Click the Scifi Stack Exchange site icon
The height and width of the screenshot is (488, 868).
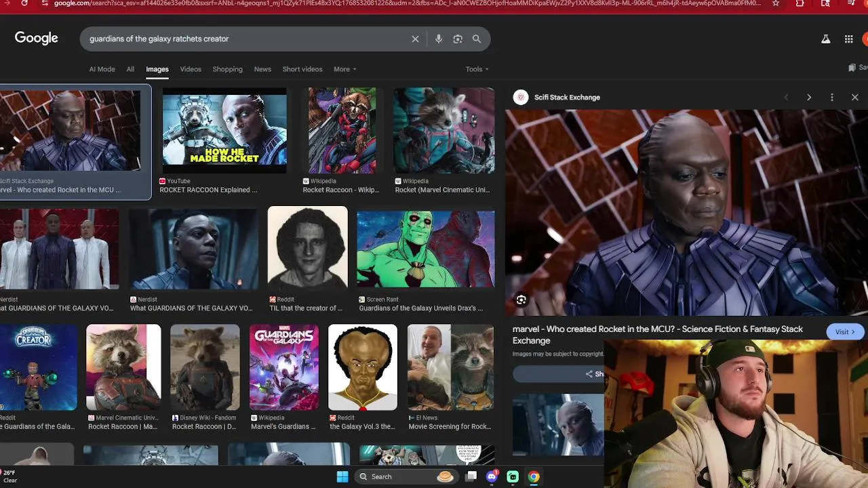click(521, 98)
